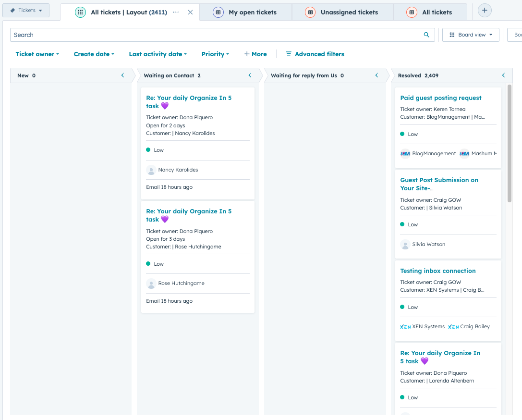The height and width of the screenshot is (420, 522).
Task: Add more filters with + More
Action: pyautogui.click(x=255, y=54)
